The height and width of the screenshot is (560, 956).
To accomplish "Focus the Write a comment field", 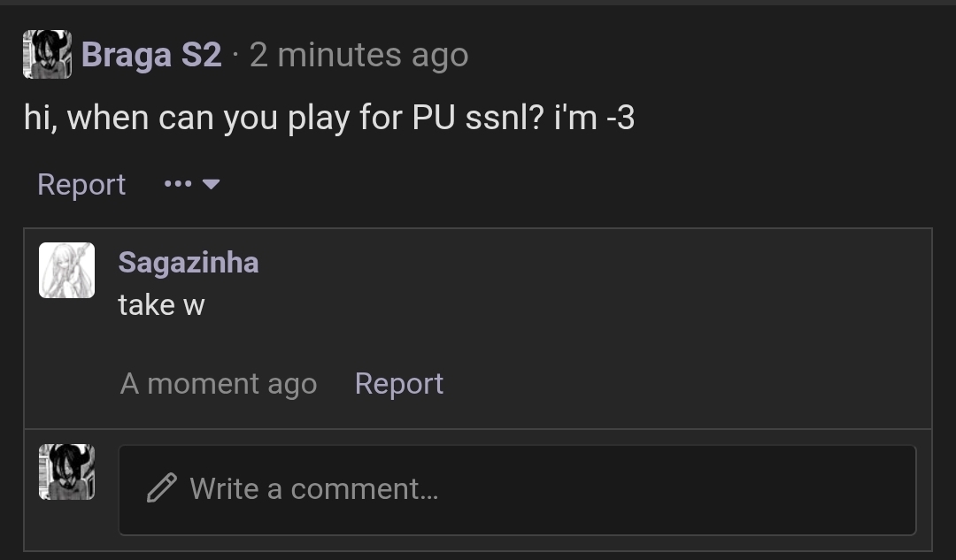I will (x=516, y=490).
